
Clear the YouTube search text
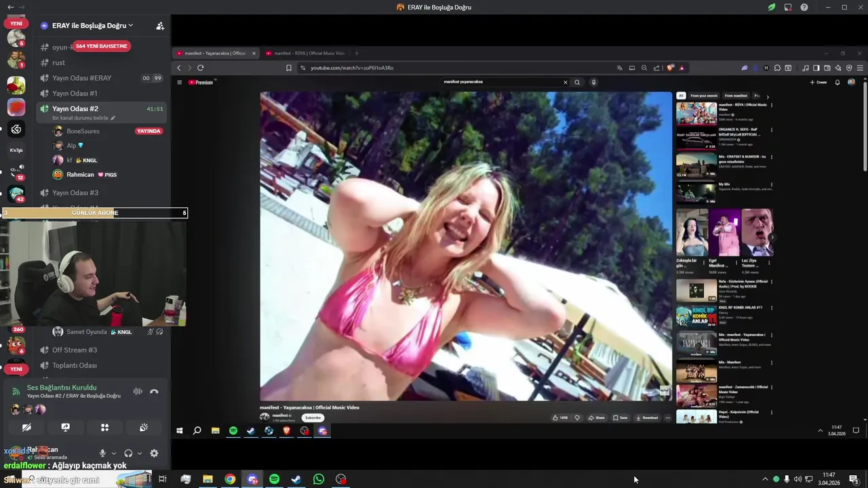pyautogui.click(x=565, y=82)
